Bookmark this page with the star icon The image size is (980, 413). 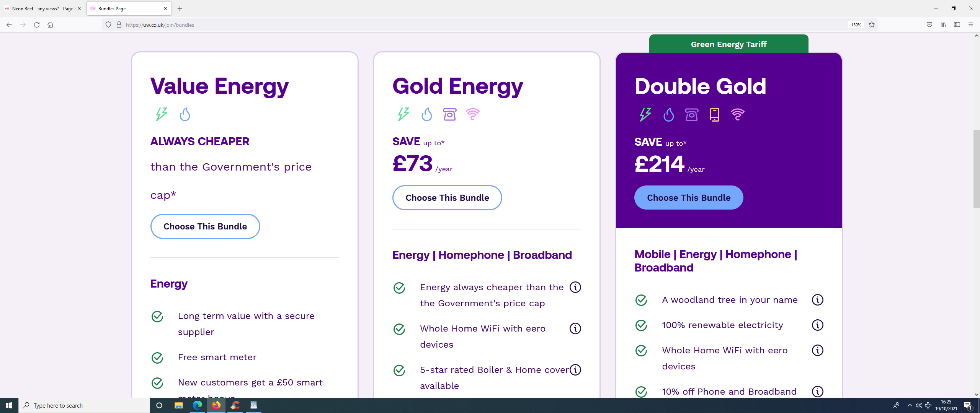point(872,25)
